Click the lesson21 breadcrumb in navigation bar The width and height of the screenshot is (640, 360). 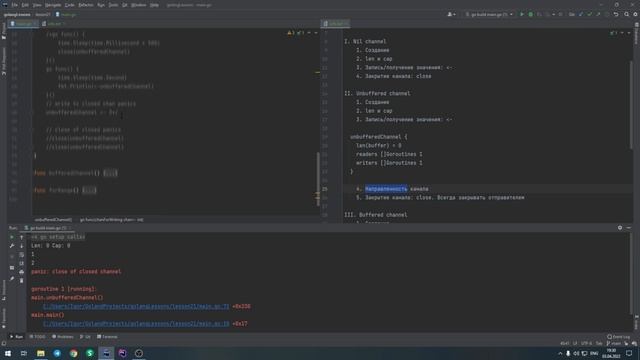(x=43, y=15)
